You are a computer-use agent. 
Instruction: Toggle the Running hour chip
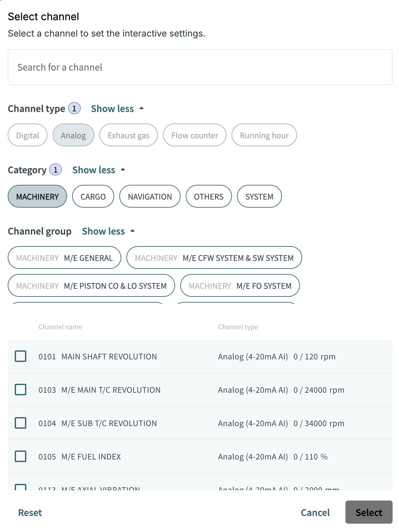tap(264, 135)
